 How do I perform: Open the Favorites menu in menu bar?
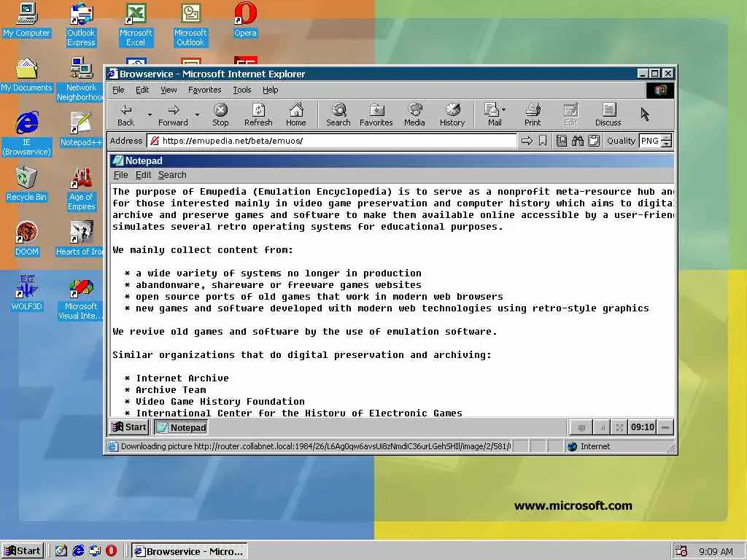pos(205,90)
